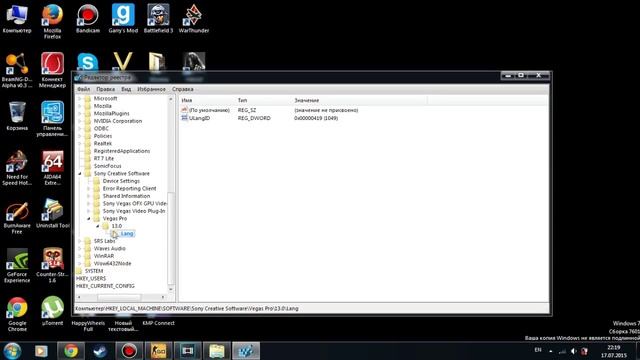The height and width of the screenshot is (360, 640).
Task: Open Steam from the taskbar
Action: click(x=100, y=351)
